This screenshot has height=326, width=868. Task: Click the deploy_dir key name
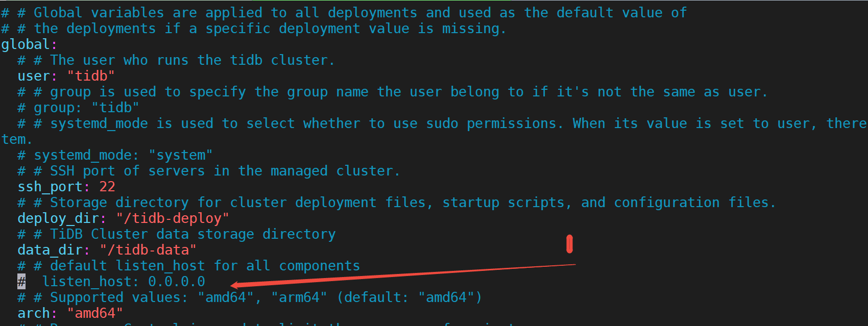(x=58, y=219)
